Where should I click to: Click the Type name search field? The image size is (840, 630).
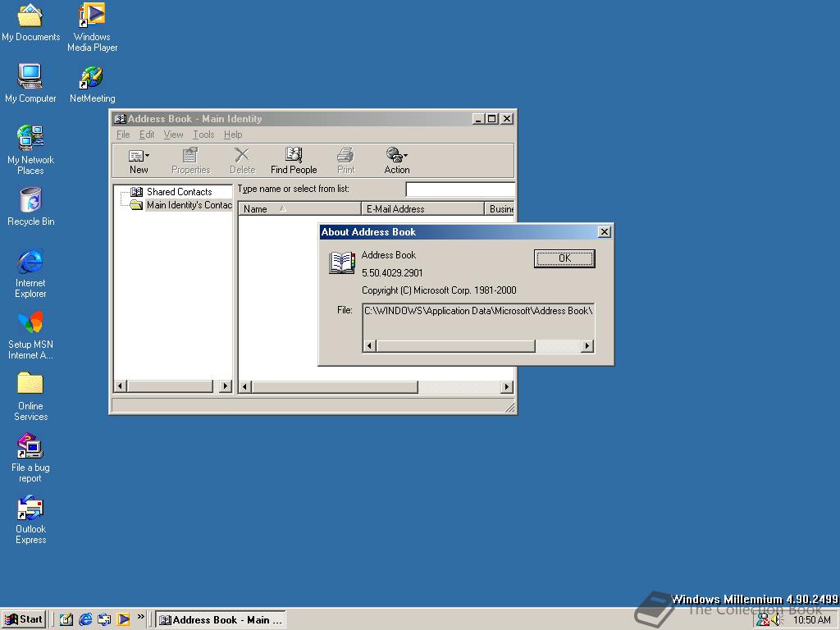click(460, 189)
